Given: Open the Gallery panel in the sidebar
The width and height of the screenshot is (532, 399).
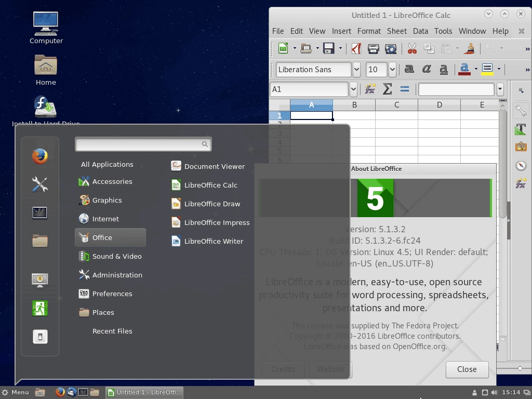Looking at the screenshot, I should (521, 147).
